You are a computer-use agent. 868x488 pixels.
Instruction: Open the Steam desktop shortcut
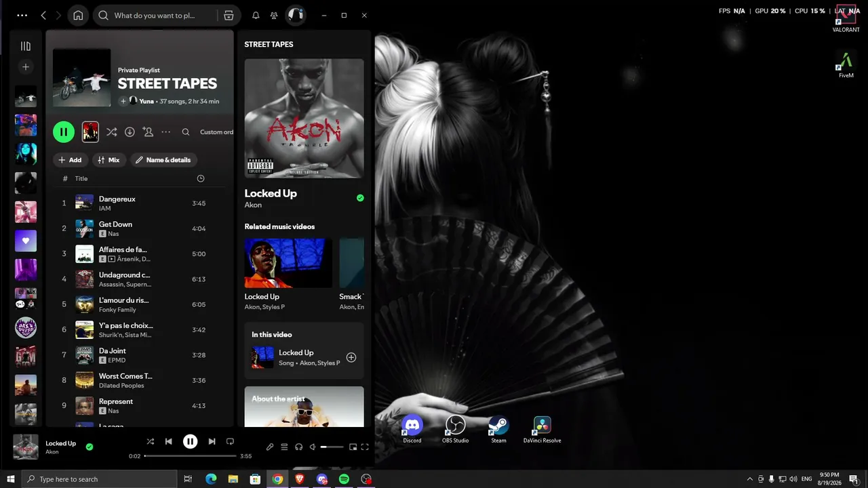pyautogui.click(x=498, y=430)
